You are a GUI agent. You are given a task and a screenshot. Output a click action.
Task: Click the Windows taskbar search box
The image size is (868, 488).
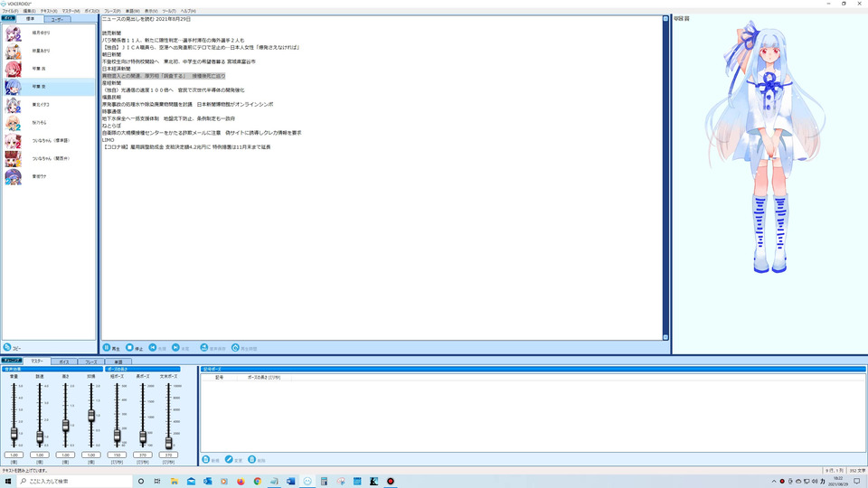click(x=75, y=482)
